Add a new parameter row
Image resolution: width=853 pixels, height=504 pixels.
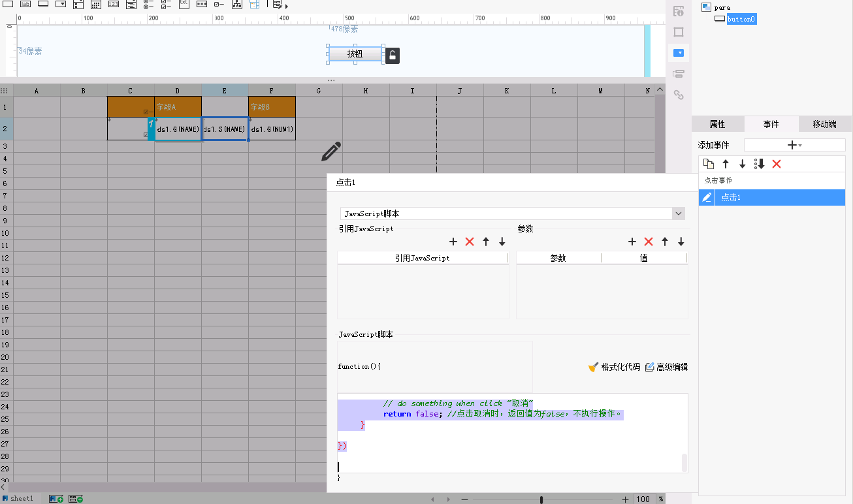(x=632, y=242)
